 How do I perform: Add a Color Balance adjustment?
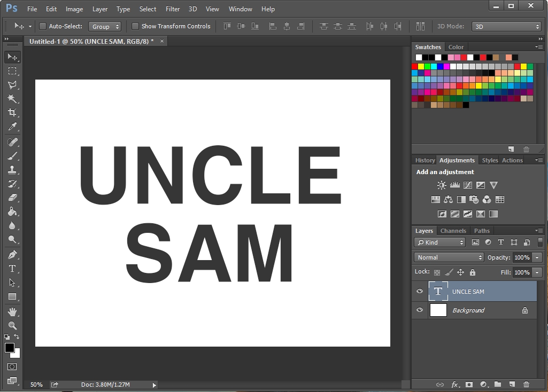[449, 200]
